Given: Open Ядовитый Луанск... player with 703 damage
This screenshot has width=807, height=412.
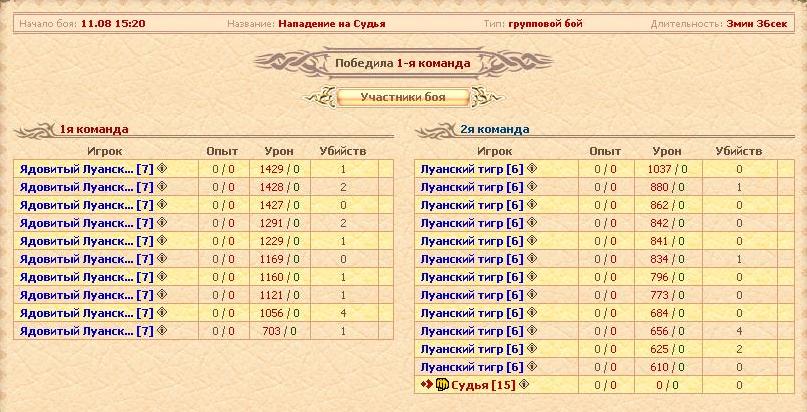Looking at the screenshot, I should click(x=86, y=331).
